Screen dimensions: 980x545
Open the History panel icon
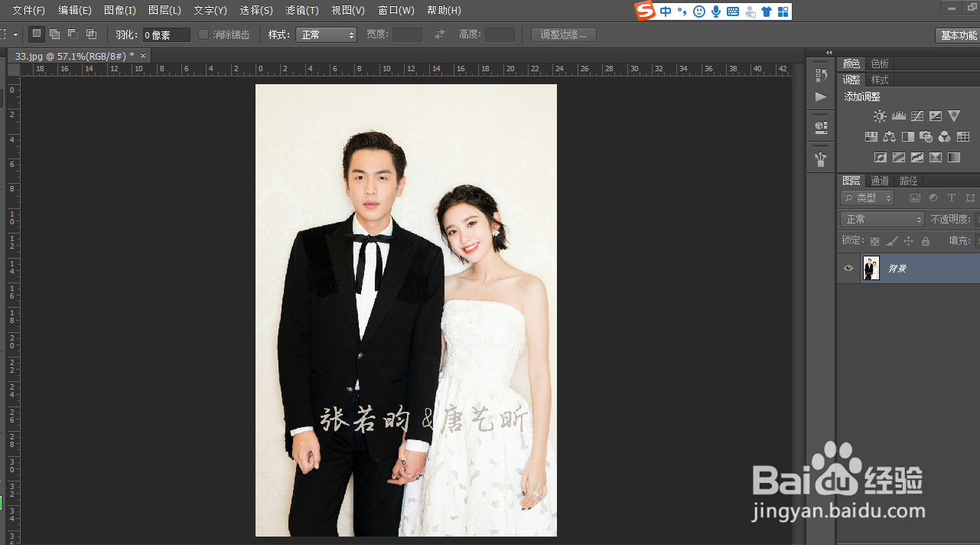pyautogui.click(x=821, y=75)
